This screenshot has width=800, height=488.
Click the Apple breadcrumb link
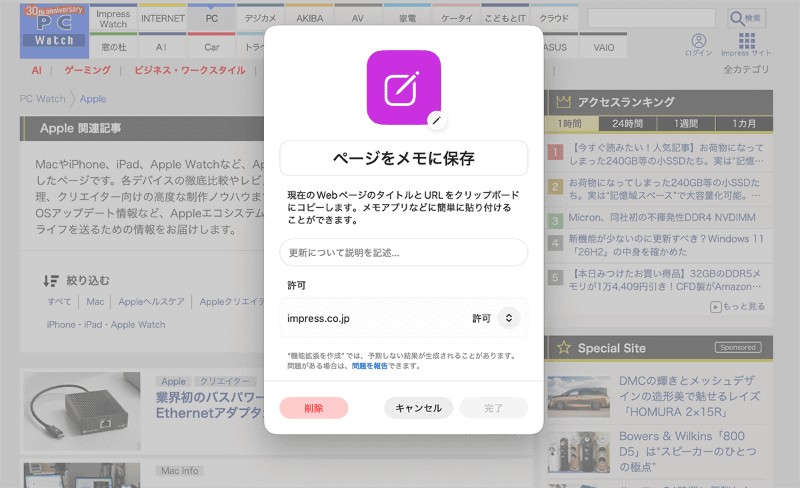(x=93, y=99)
